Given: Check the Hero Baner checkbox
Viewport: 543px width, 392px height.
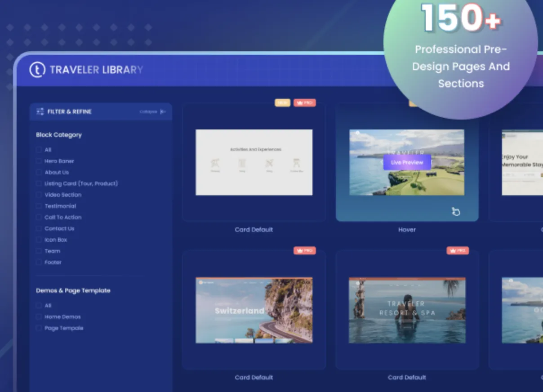Looking at the screenshot, I should tap(39, 161).
